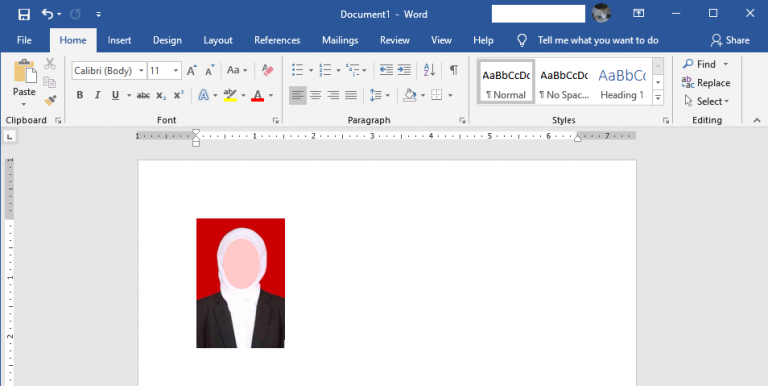Screen dimensions: 768x386
Task: Click the Clear All Formatting eraser icon
Action: (x=267, y=71)
